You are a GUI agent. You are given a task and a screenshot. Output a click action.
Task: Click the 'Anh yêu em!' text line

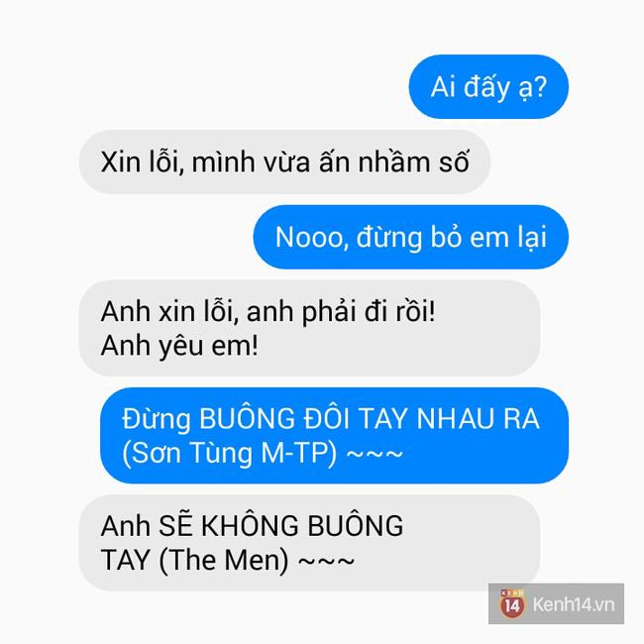point(179,346)
